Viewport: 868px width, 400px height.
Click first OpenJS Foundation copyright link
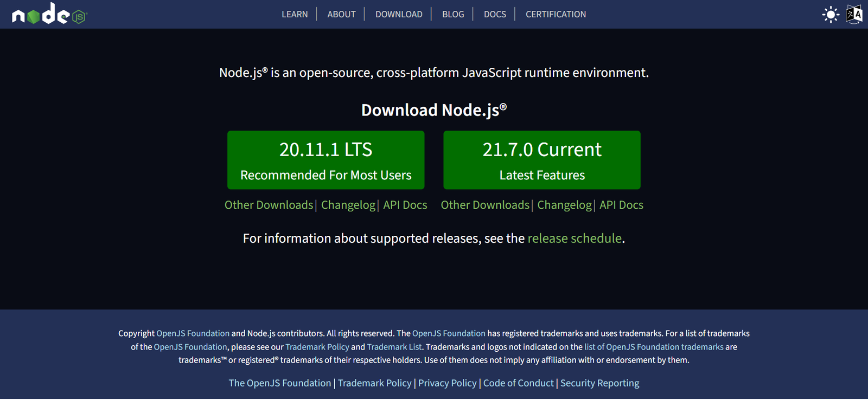coord(193,333)
